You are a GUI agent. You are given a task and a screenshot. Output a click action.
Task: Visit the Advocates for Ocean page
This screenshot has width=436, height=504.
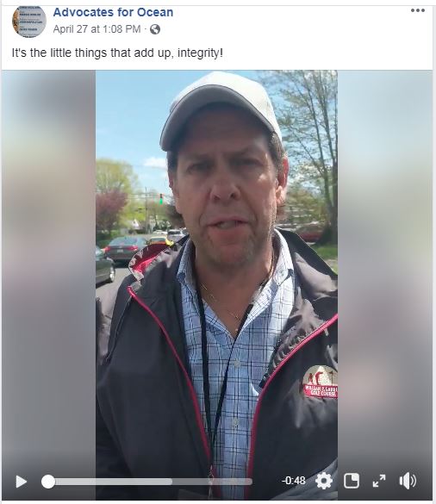point(113,12)
